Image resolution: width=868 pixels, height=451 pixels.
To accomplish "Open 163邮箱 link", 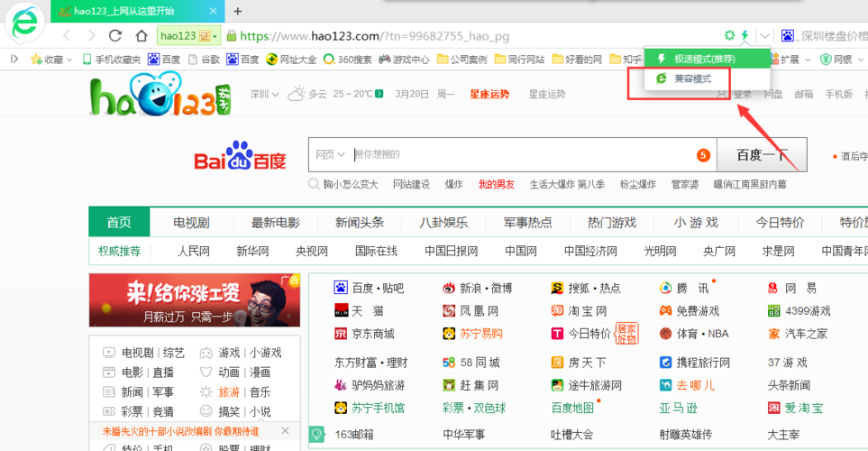I will (x=354, y=435).
